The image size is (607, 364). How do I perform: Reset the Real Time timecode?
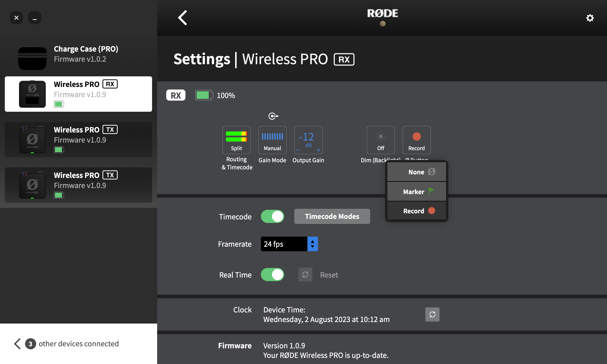click(x=305, y=275)
